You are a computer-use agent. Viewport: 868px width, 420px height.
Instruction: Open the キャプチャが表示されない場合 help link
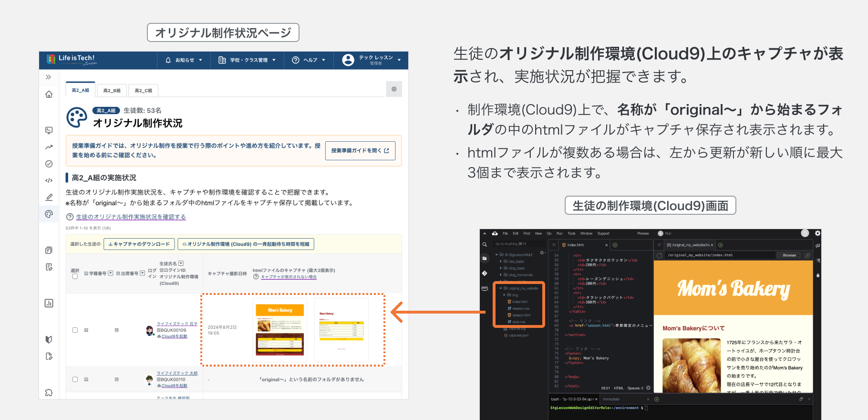(x=289, y=277)
